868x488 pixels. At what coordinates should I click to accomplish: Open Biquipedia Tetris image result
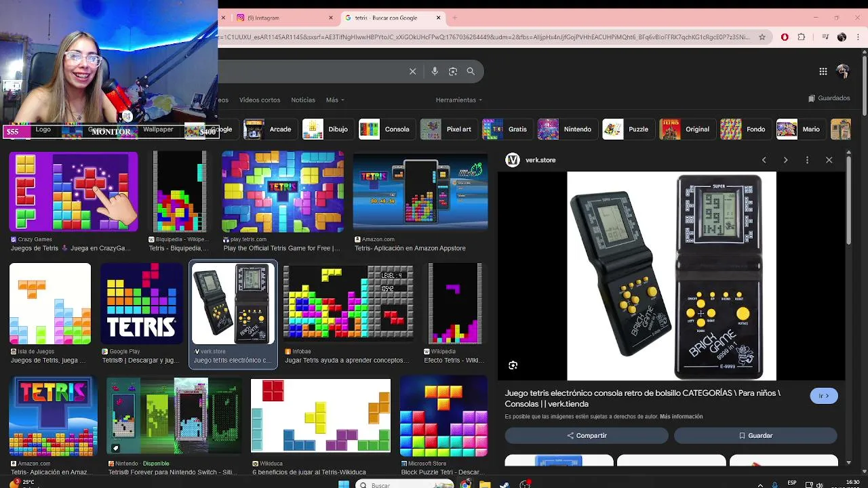[x=180, y=192]
